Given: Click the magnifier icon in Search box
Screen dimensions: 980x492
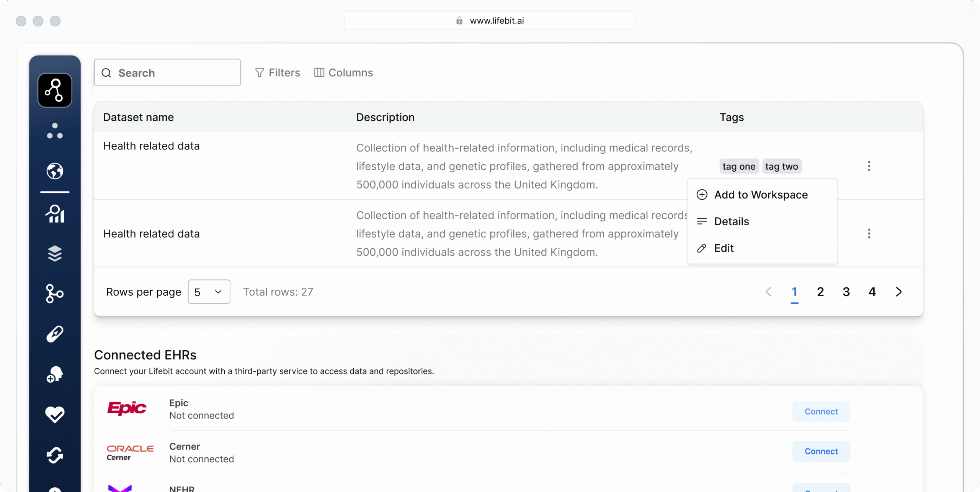Looking at the screenshot, I should click(x=106, y=73).
